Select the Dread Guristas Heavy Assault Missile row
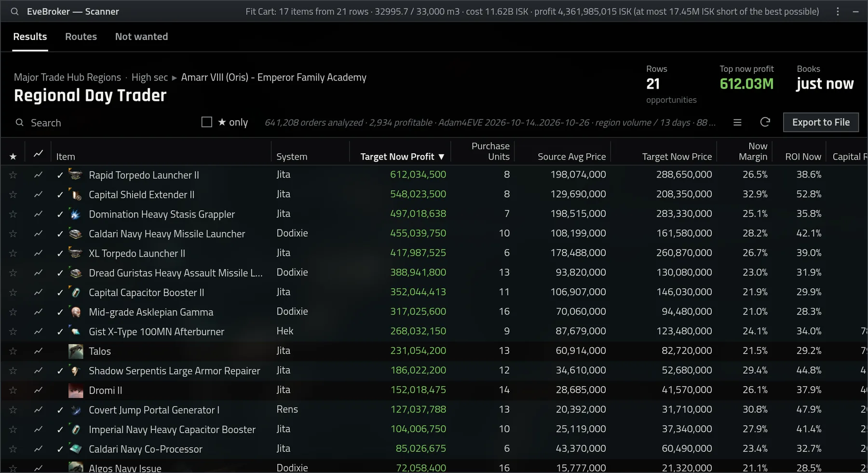 pos(434,273)
